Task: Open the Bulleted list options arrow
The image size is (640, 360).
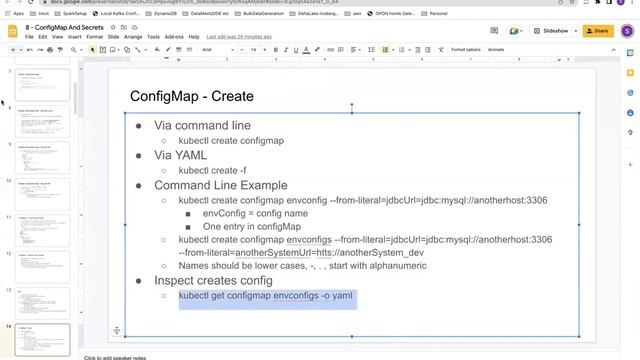Action: click(409, 50)
